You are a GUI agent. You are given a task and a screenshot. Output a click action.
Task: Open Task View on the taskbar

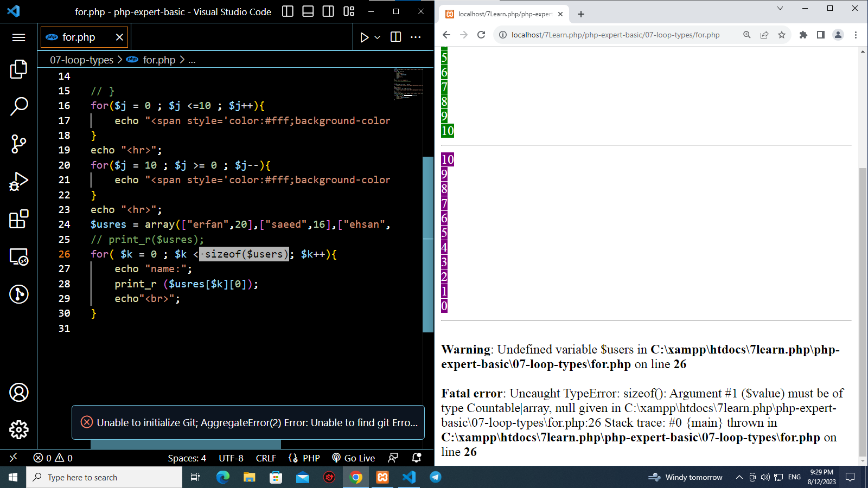point(195,477)
